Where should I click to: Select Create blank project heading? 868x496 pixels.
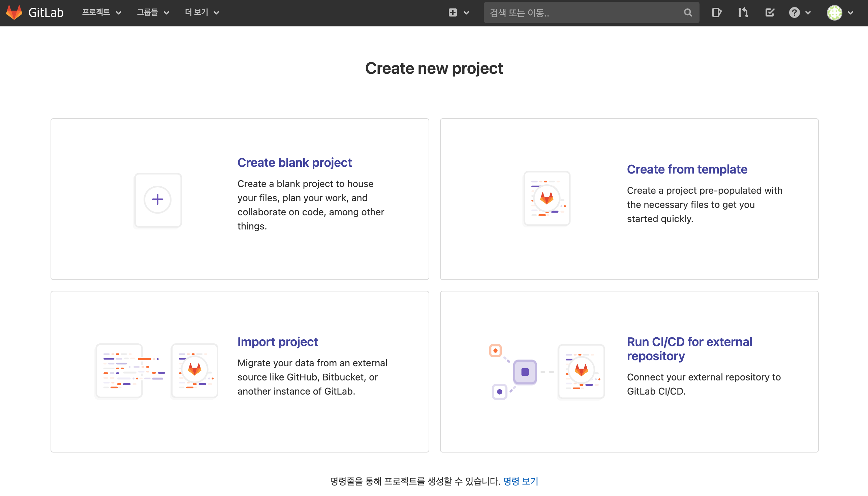click(x=294, y=162)
